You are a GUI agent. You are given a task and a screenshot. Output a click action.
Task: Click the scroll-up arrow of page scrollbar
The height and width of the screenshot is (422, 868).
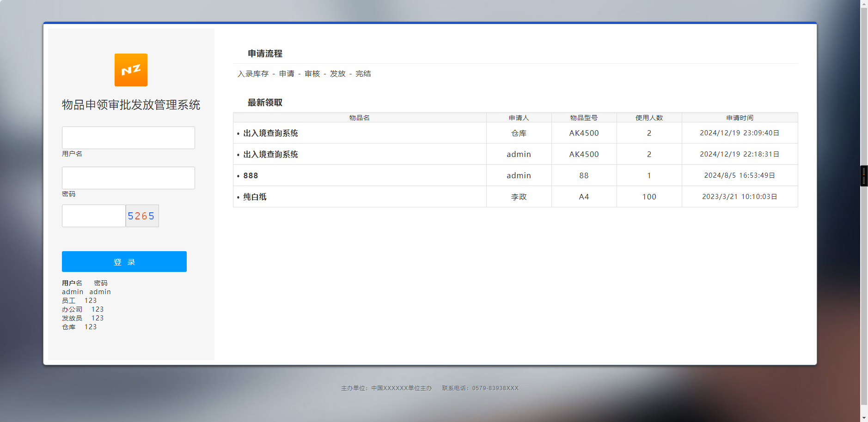click(864, 4)
